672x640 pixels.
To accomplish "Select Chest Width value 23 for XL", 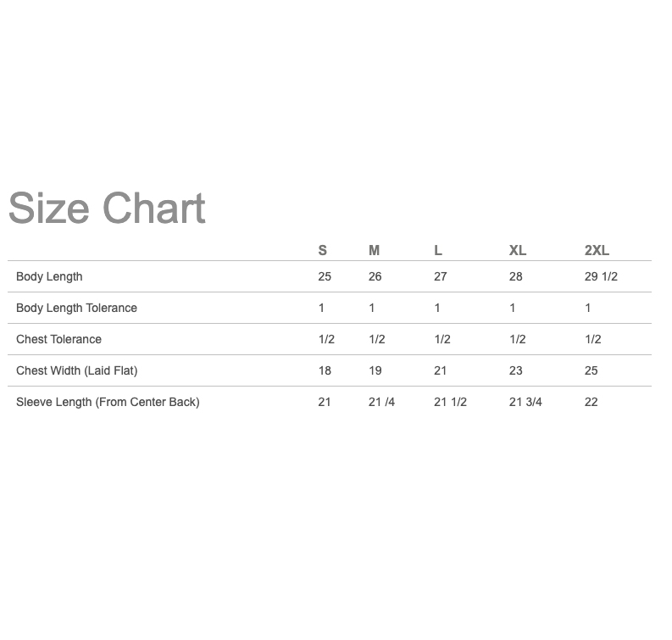I will (x=515, y=370).
